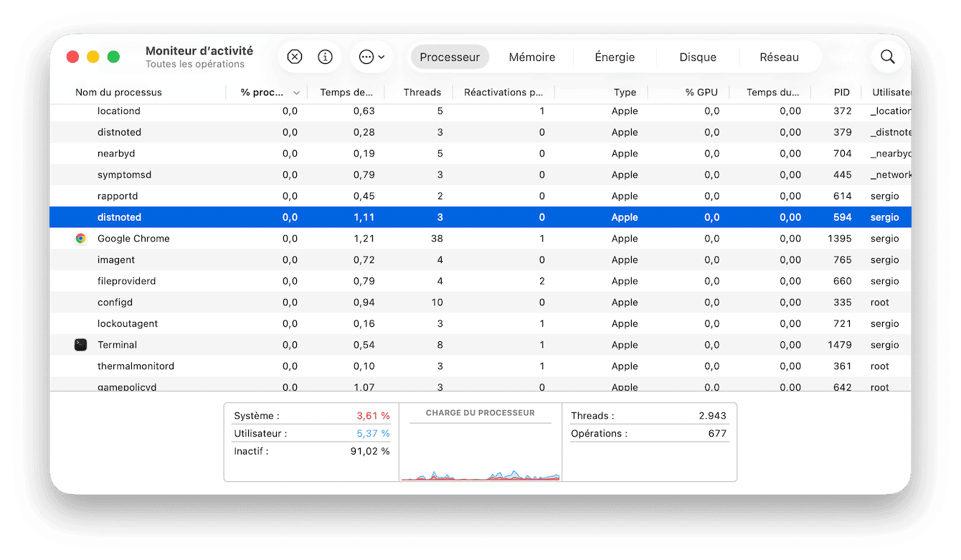961x560 pixels.
Task: Sort by Nom du processus header
Action: tap(118, 92)
